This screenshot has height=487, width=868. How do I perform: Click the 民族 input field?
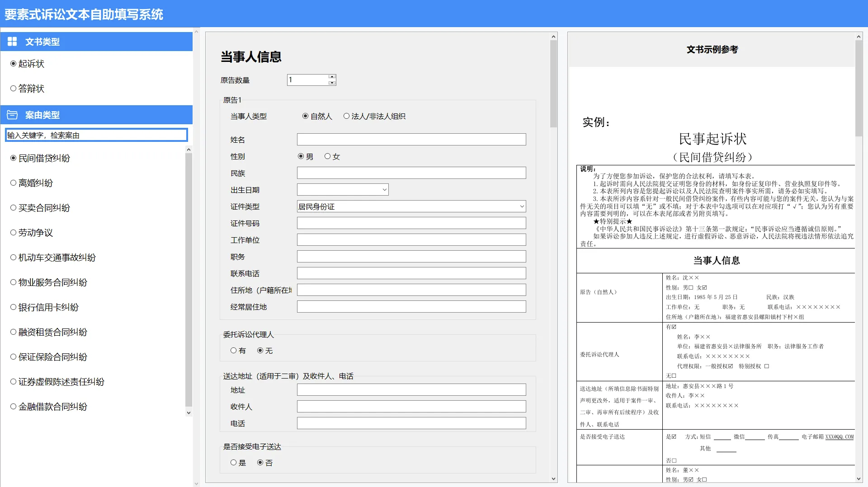point(411,173)
